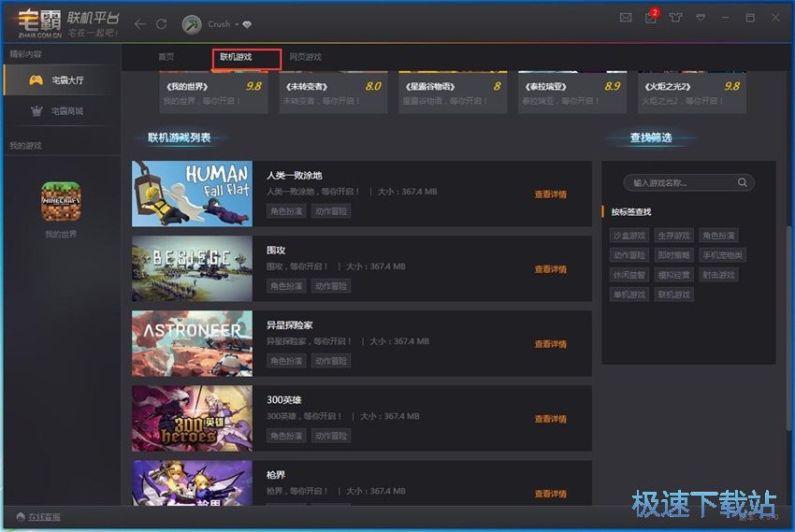
Task: Filter by 动作冒险 tag in the filter panel
Action: click(629, 255)
